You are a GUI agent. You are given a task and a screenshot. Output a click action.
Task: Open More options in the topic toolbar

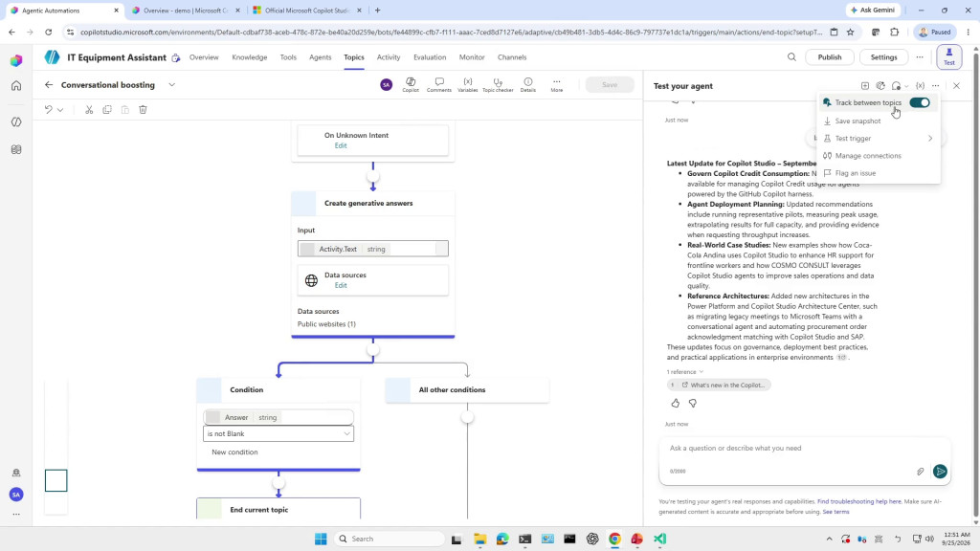(x=556, y=85)
